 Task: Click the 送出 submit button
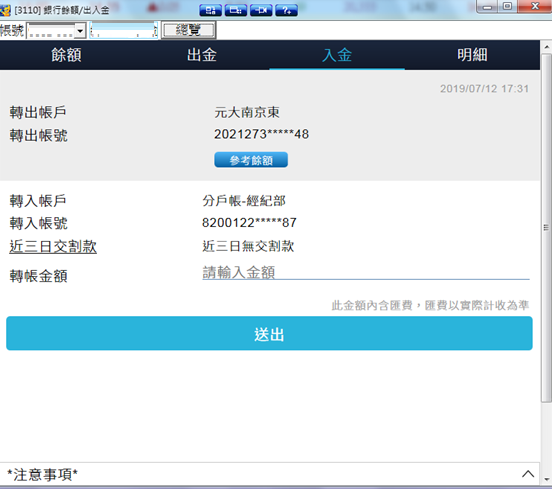point(269,333)
